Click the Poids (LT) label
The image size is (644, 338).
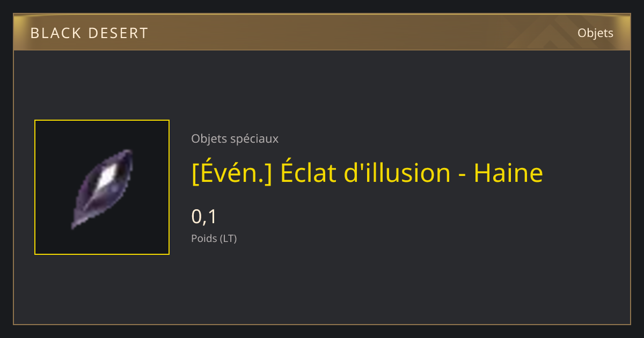tap(214, 238)
